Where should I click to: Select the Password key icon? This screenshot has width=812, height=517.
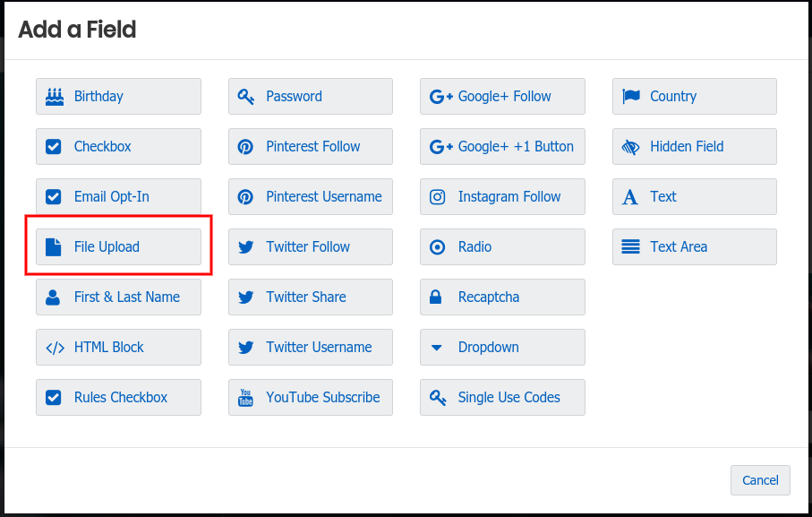(245, 96)
